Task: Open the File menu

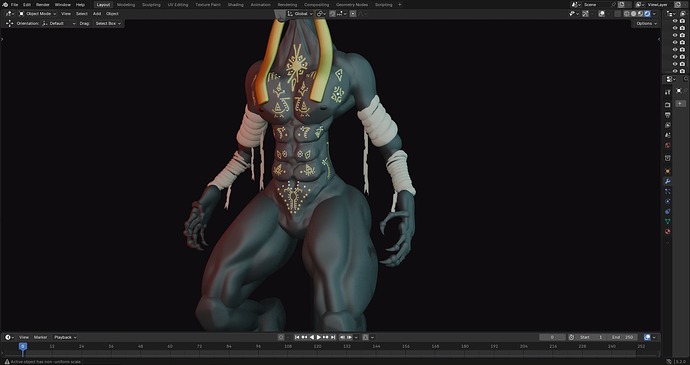Action: [x=15, y=4]
